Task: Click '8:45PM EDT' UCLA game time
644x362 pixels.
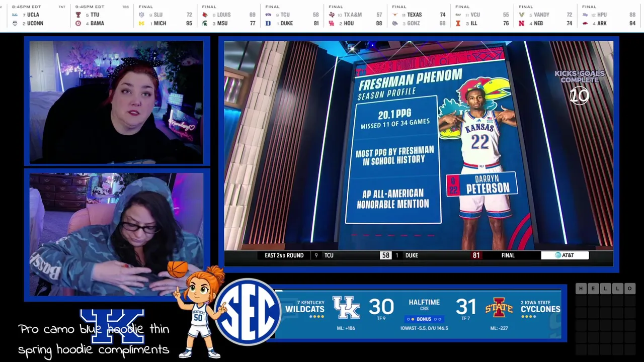Action: click(x=27, y=7)
